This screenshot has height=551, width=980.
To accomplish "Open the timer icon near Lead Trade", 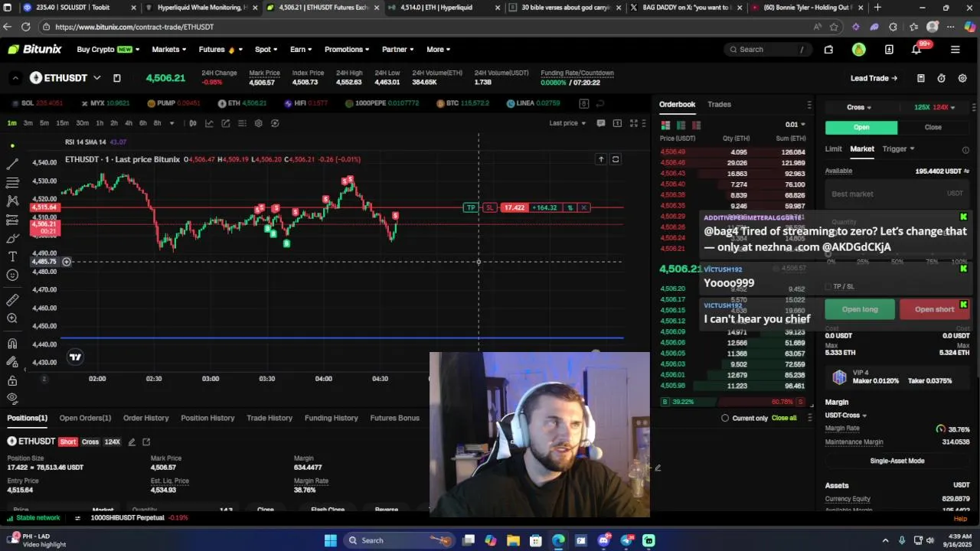I will pos(942,78).
